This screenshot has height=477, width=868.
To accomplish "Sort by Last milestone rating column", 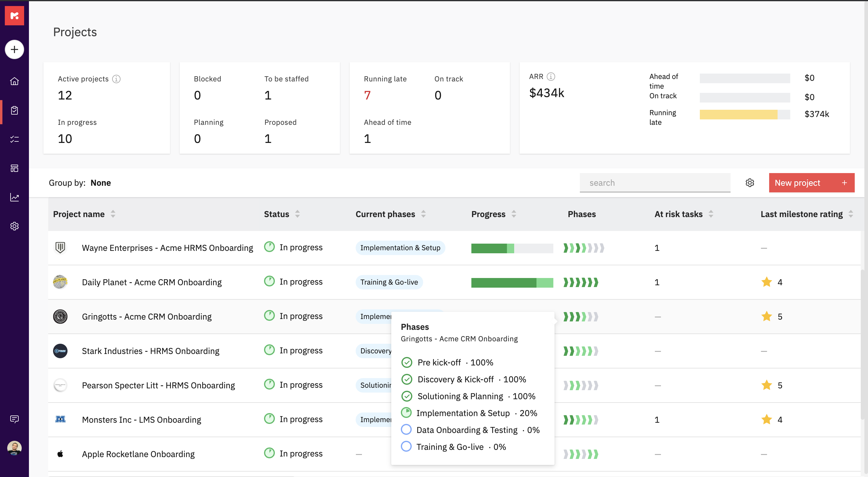I will [x=851, y=214].
